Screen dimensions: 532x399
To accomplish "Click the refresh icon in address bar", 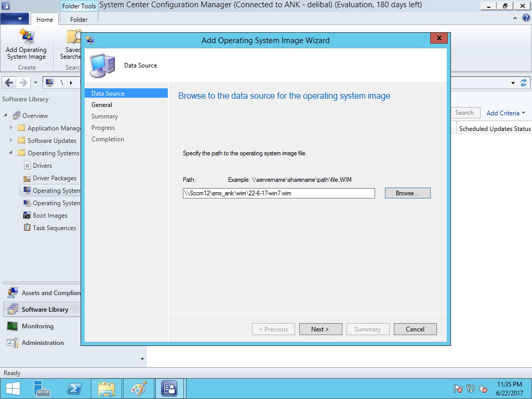I will click(523, 83).
